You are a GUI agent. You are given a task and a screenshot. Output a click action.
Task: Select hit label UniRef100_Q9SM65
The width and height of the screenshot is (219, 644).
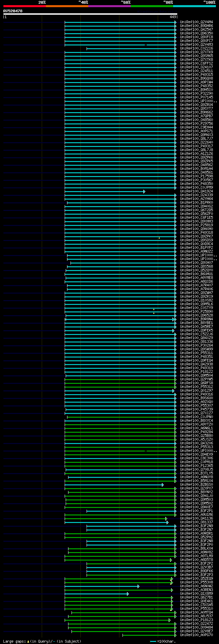coord(196,56)
